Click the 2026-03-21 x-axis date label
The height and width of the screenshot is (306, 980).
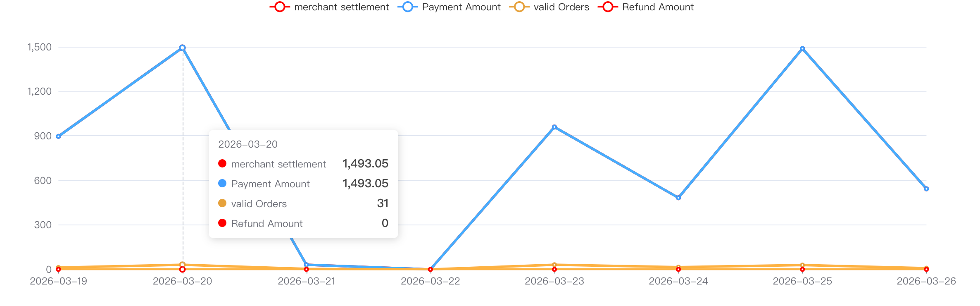click(307, 281)
